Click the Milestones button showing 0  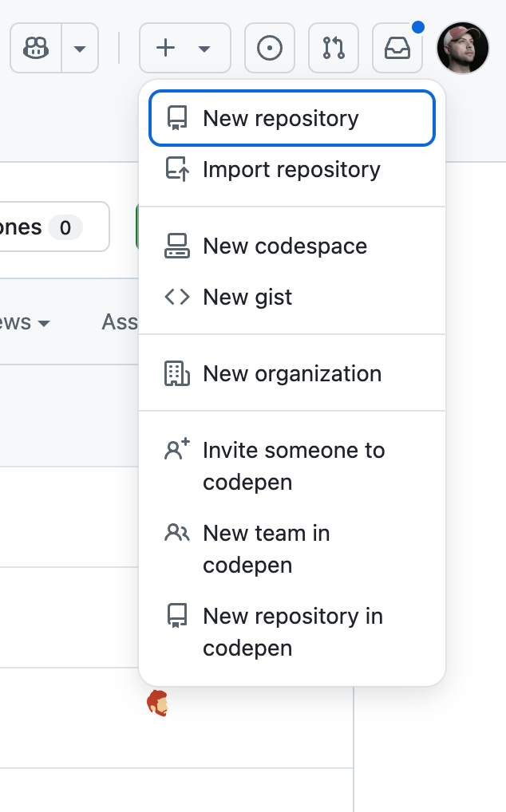[52, 227]
